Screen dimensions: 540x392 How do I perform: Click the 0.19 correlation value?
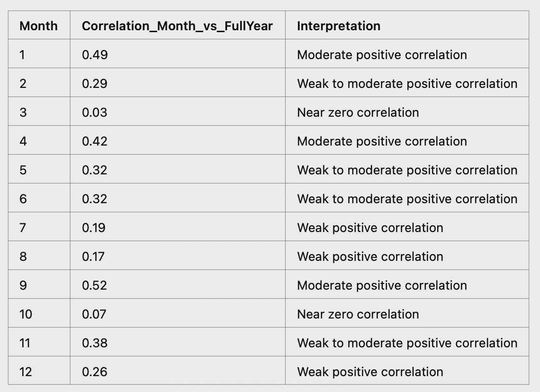94,228
